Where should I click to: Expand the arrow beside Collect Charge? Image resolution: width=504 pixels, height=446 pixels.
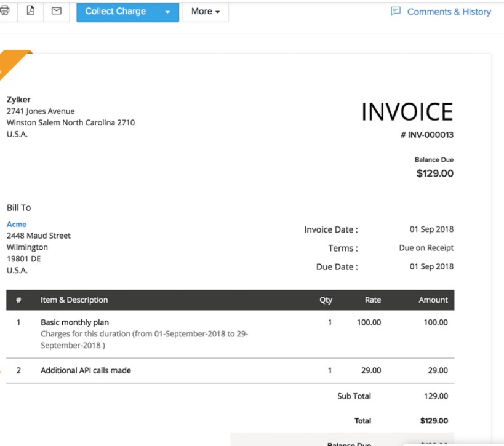[x=167, y=12]
